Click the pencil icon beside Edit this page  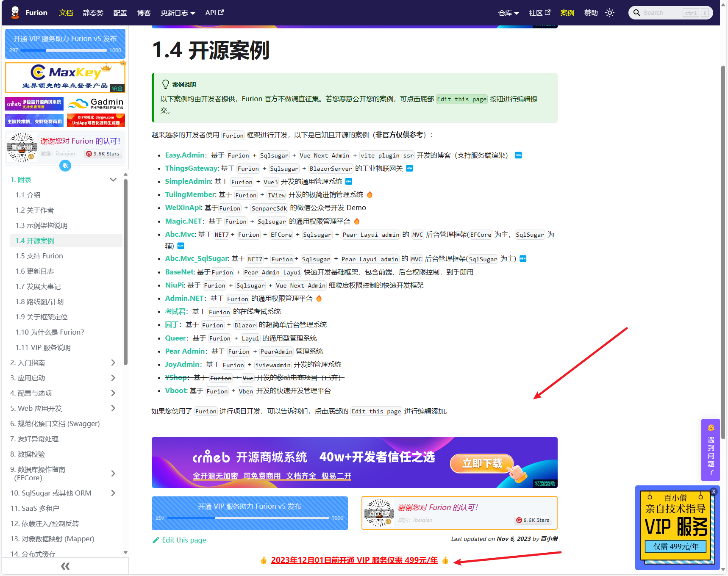coord(156,540)
